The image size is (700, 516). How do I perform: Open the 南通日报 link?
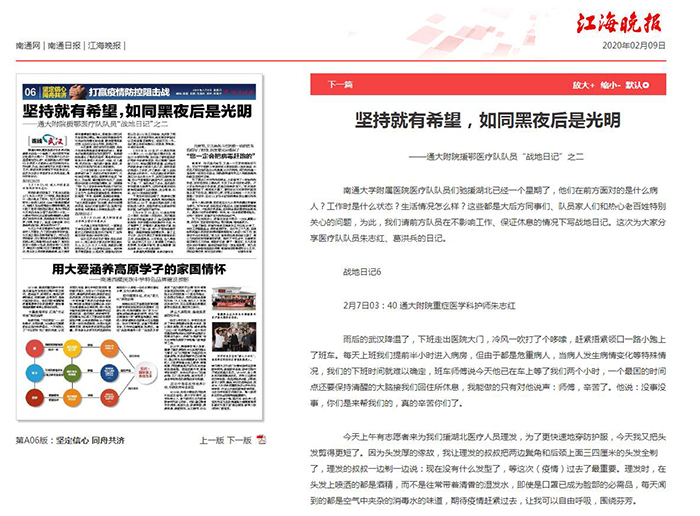62,46
